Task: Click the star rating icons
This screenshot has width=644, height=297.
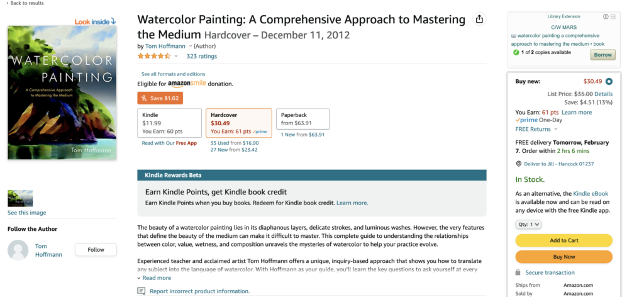Action: 154,56
